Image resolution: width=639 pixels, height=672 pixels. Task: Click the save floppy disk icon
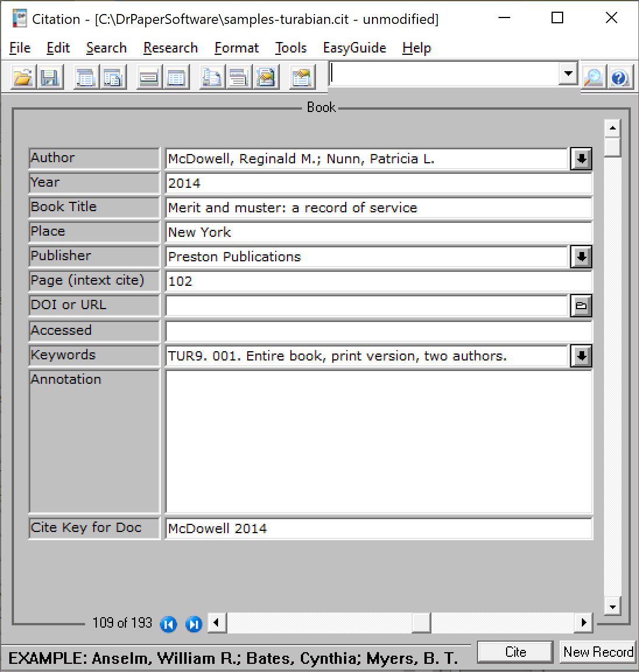[50, 77]
